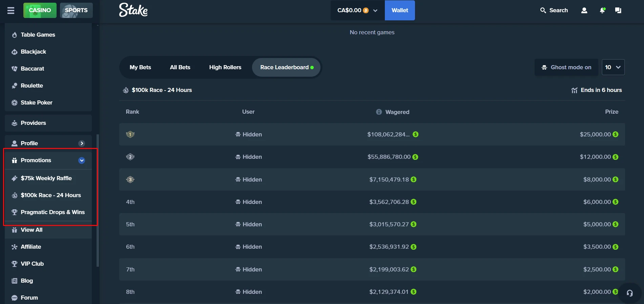Image resolution: width=644 pixels, height=304 pixels.
Task: Click the Hidden user in 8th row
Action: pyautogui.click(x=249, y=292)
